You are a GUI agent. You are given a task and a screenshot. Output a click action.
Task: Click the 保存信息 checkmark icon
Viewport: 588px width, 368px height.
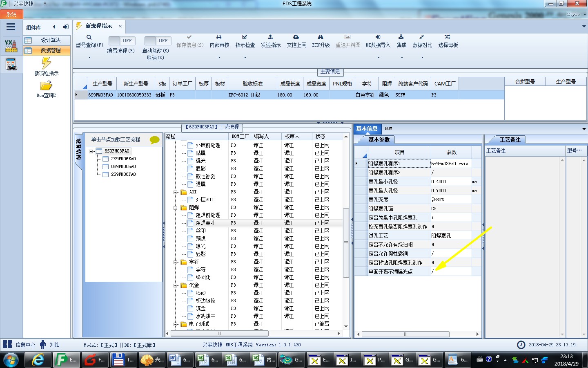coord(189,37)
